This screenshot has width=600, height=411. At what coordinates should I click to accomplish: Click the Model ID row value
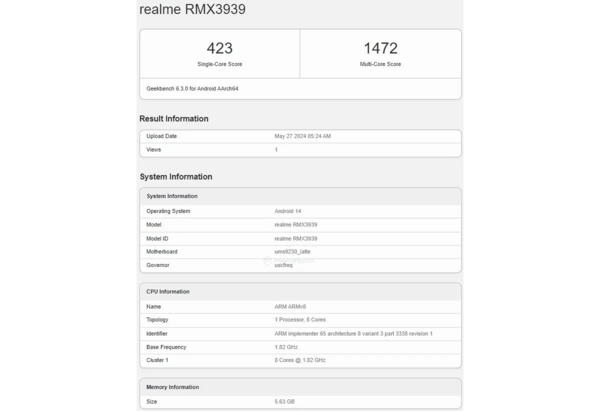click(296, 238)
